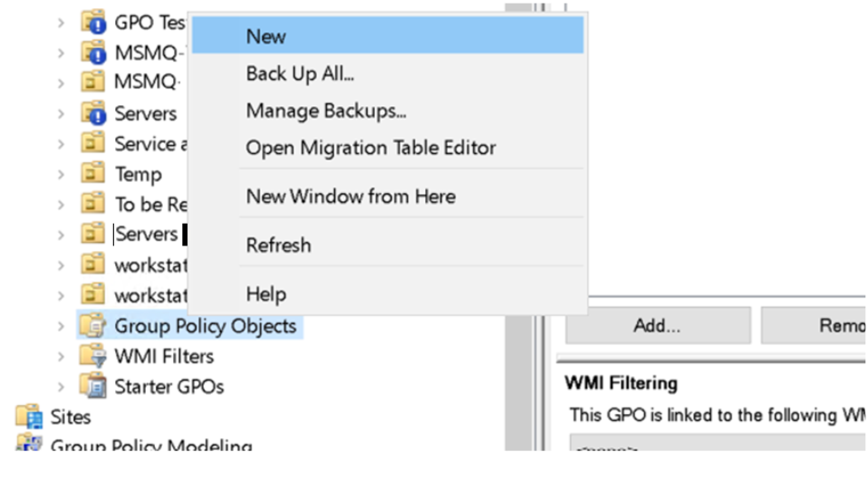
Task: Open New Window from Here
Action: click(x=351, y=197)
